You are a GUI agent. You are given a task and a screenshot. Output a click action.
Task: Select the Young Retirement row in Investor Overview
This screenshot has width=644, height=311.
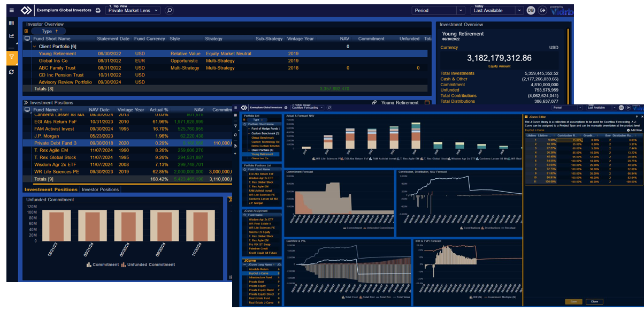click(x=226, y=54)
